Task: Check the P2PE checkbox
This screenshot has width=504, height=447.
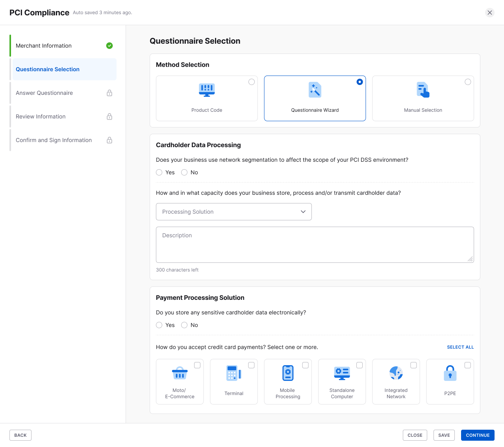Action: [x=467, y=365]
